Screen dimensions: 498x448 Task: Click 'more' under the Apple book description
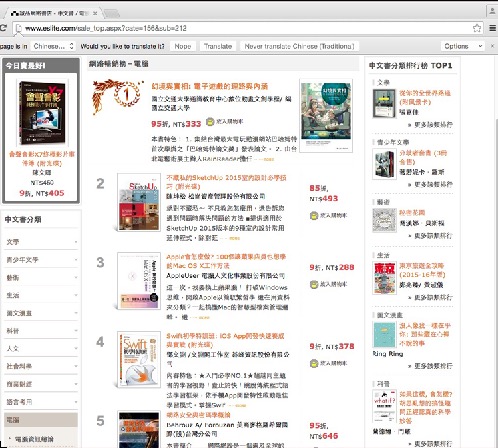(x=204, y=318)
